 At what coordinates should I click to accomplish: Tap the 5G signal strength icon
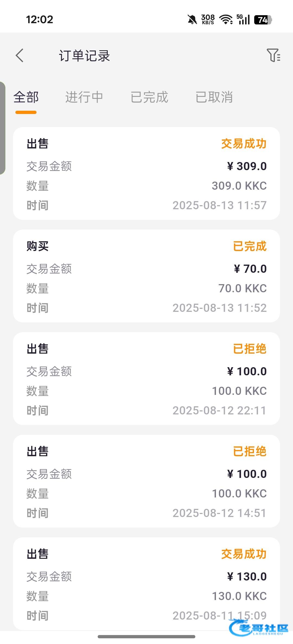243,20
